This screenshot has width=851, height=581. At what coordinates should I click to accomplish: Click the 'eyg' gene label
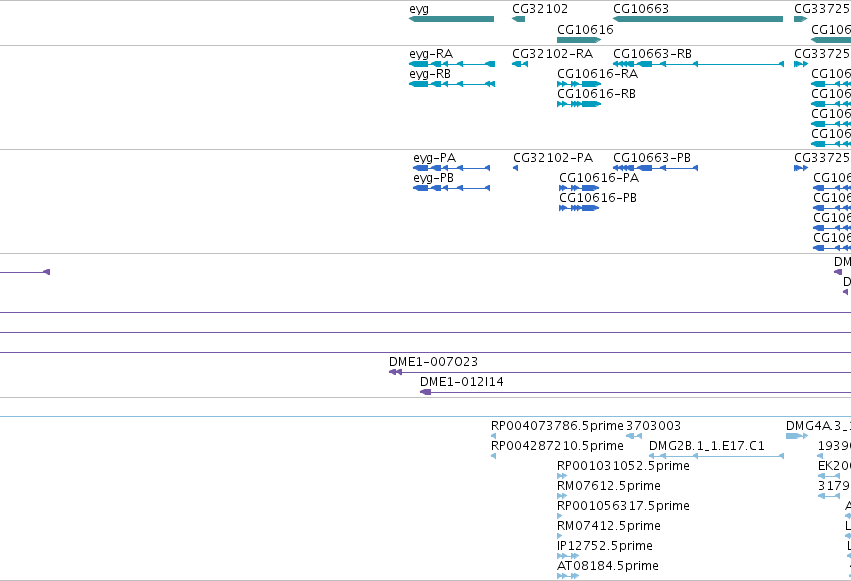point(418,9)
